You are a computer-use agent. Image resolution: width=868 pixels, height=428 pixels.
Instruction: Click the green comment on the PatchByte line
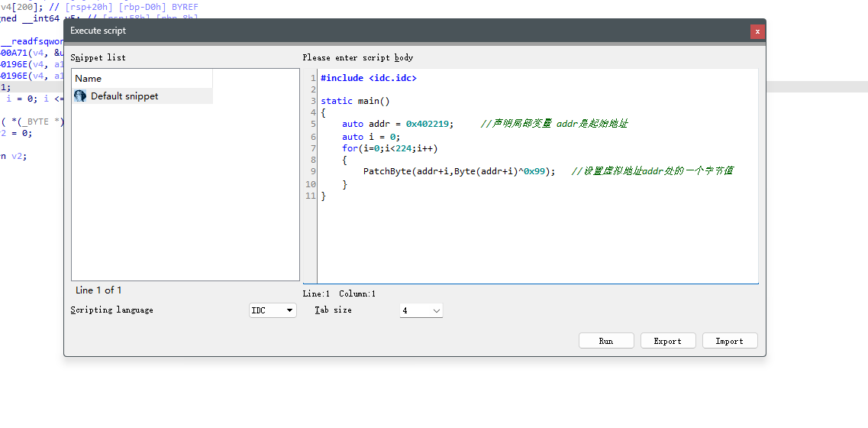652,170
